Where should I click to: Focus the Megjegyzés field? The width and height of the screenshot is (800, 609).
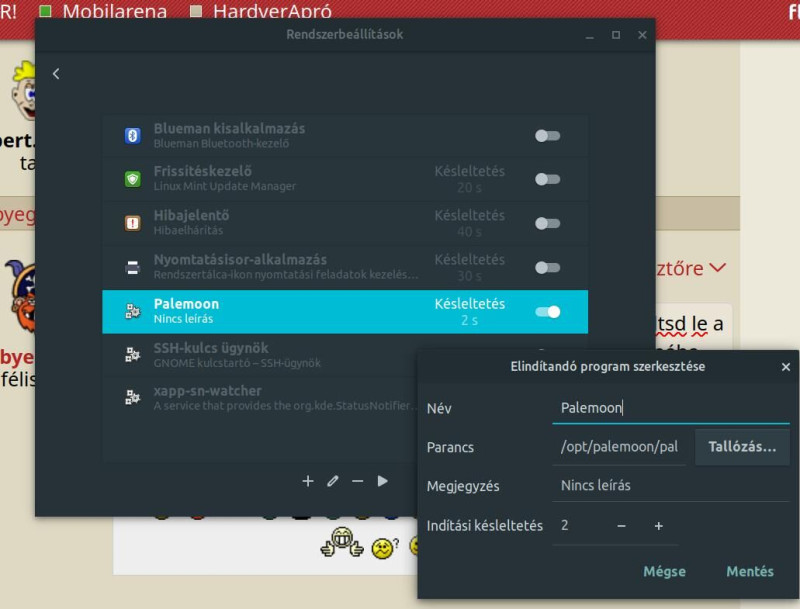671,485
